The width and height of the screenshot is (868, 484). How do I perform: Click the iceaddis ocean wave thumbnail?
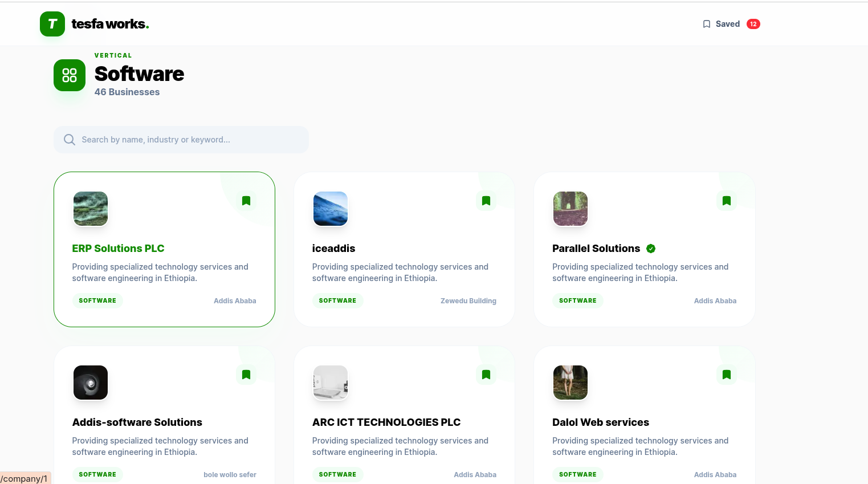point(331,209)
